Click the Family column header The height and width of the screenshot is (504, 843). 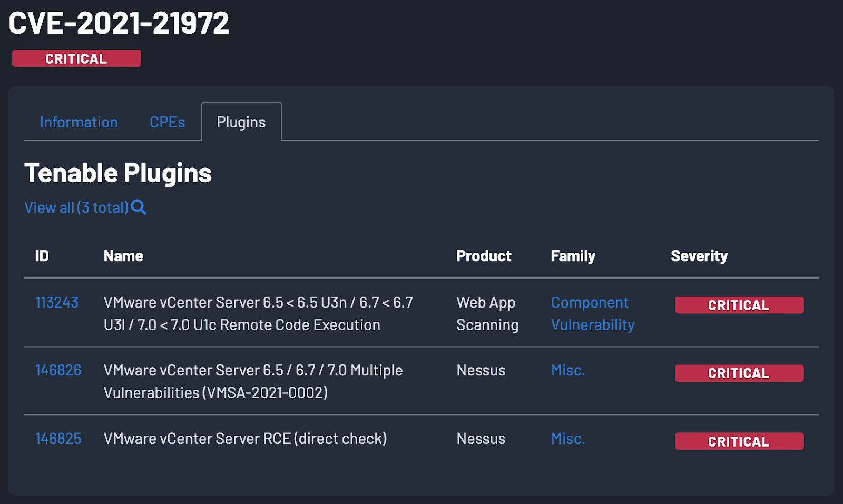tap(573, 256)
